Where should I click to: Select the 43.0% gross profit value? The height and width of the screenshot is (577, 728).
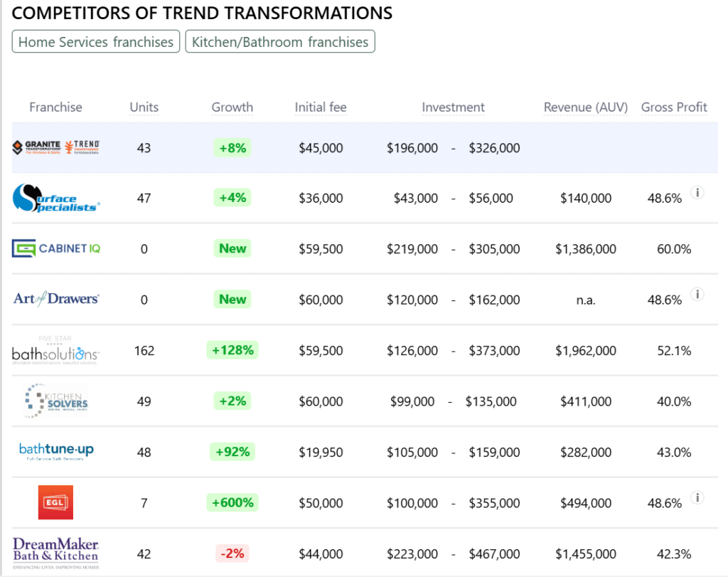point(674,452)
